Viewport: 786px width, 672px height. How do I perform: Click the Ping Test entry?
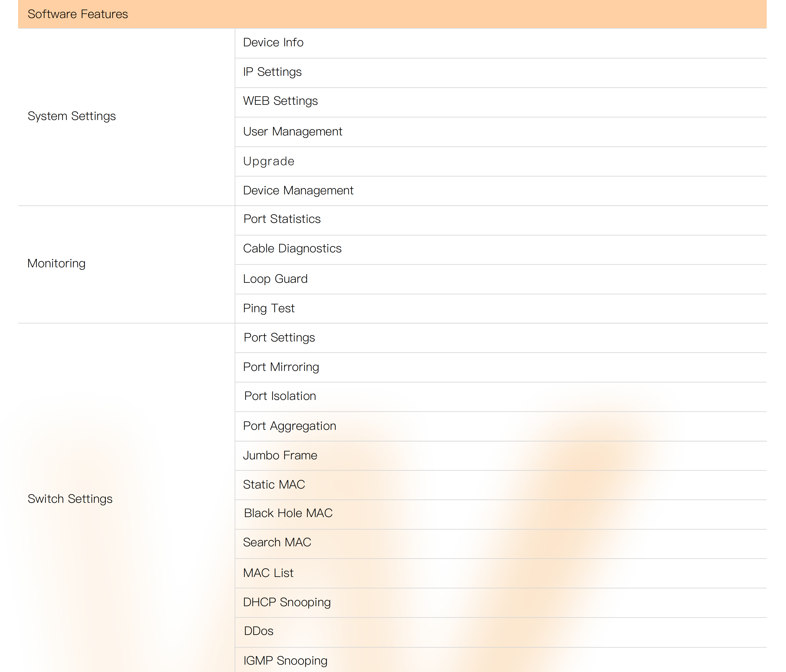(x=269, y=308)
